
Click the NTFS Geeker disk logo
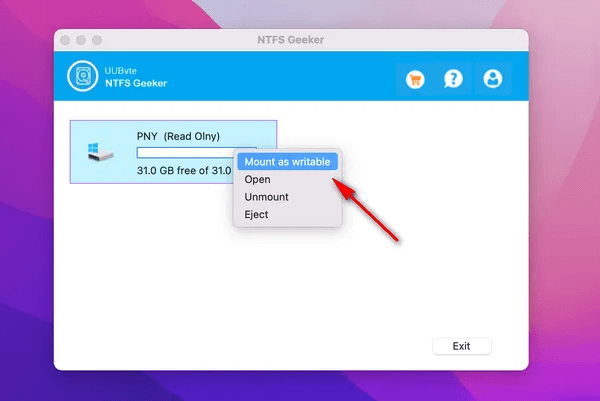(83, 76)
